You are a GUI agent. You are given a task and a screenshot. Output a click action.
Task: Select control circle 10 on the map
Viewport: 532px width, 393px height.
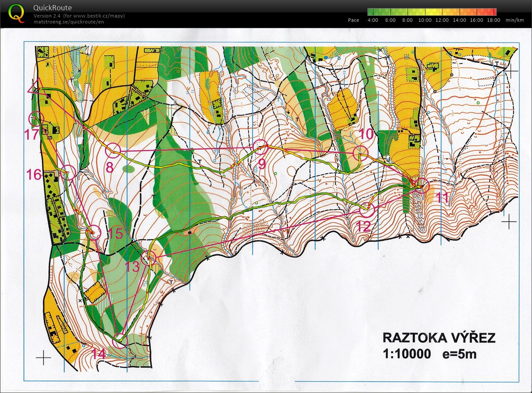360,153
